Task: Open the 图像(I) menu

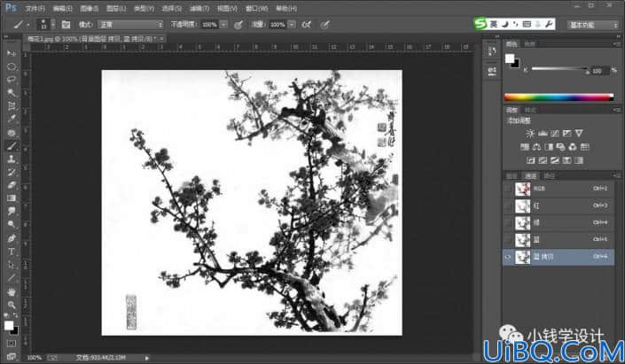Action: click(x=89, y=8)
